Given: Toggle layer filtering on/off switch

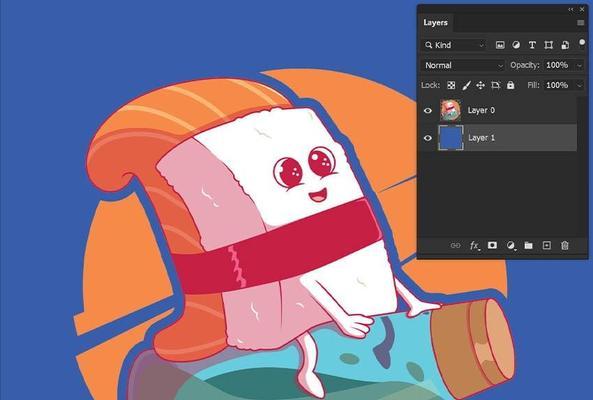Looking at the screenshot, I should [582, 42].
